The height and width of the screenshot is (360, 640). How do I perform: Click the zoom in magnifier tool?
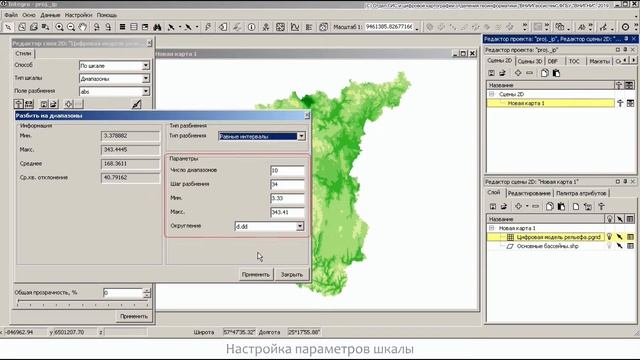click(59, 27)
